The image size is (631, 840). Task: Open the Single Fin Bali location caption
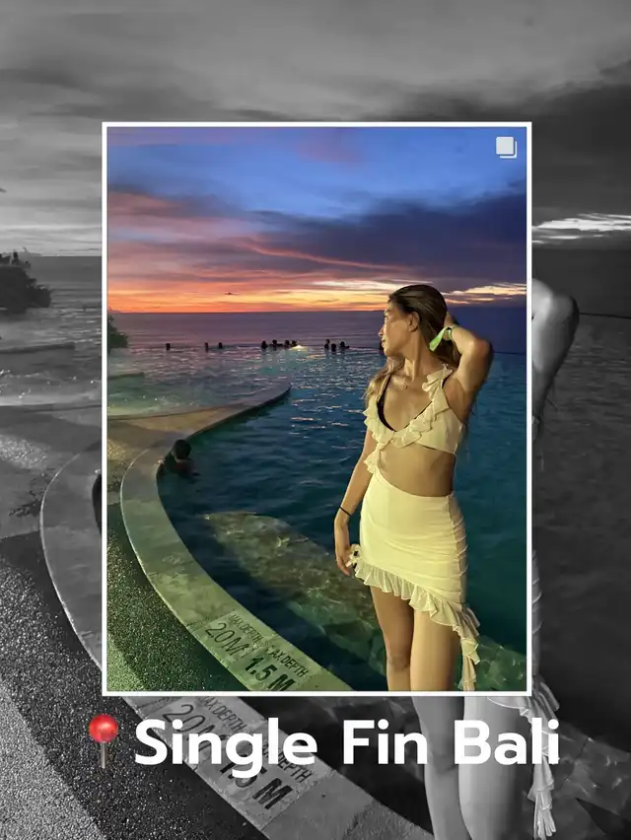point(345,742)
